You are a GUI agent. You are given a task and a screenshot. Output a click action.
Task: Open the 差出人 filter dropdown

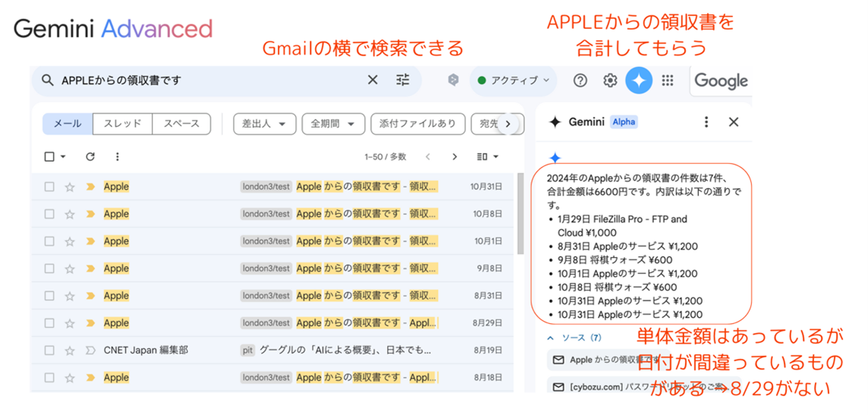point(264,124)
